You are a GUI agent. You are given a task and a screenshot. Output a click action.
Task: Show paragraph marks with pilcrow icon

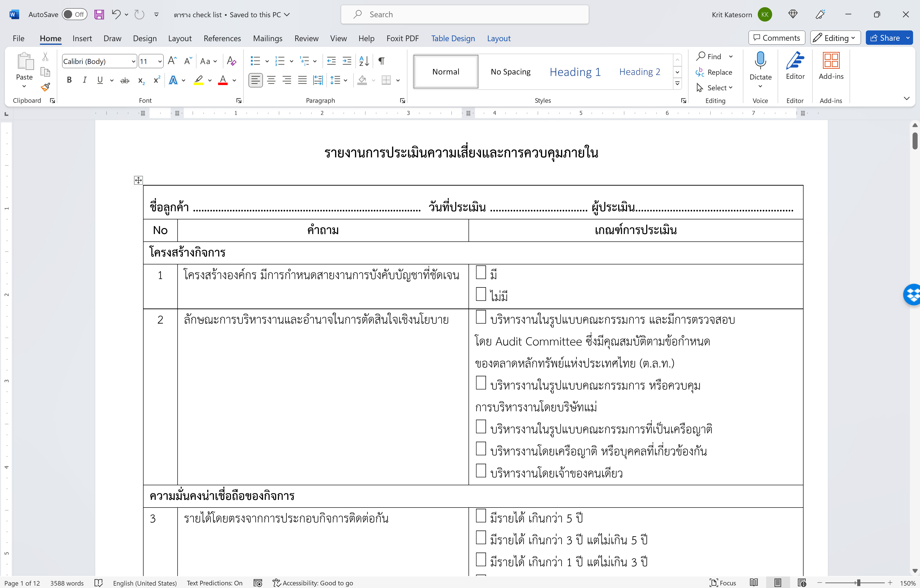(x=381, y=61)
